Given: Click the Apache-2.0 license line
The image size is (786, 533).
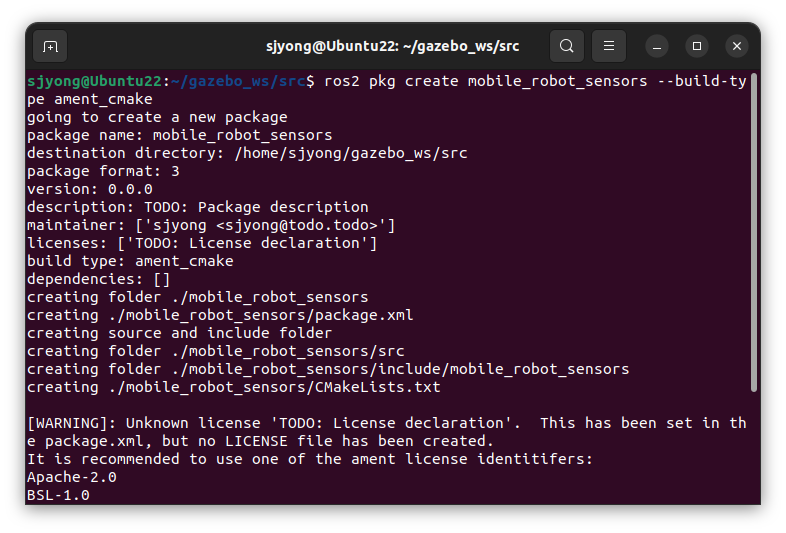Looking at the screenshot, I should 72,477.
